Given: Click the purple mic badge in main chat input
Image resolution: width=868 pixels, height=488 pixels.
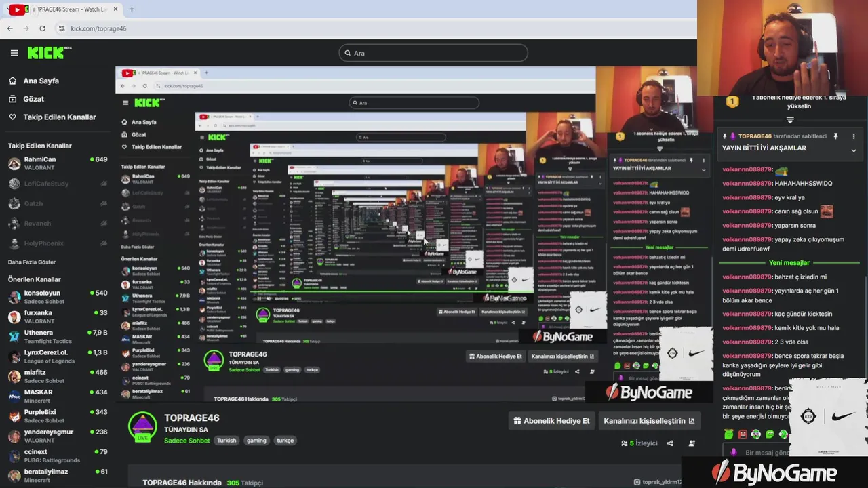Looking at the screenshot, I should point(734,453).
